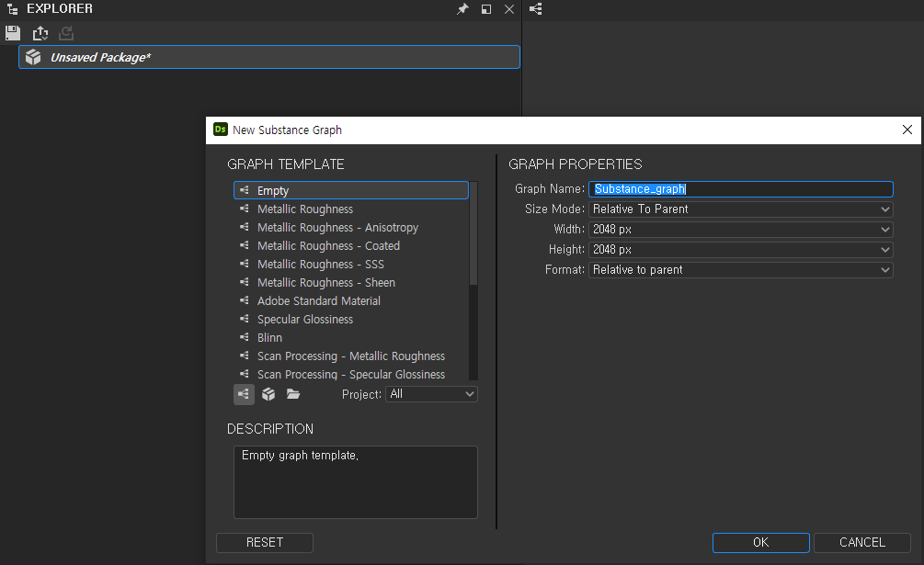Open the Project dropdown set to All
Viewport: 924px width, 565px height.
tap(431, 394)
